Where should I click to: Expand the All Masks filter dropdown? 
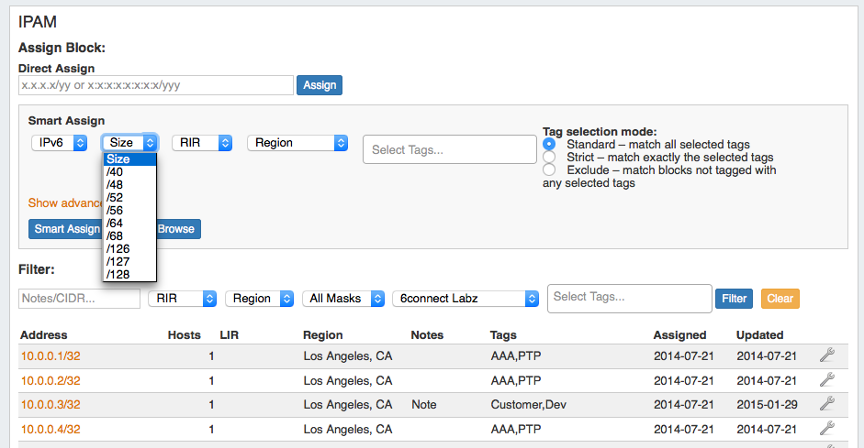point(343,298)
